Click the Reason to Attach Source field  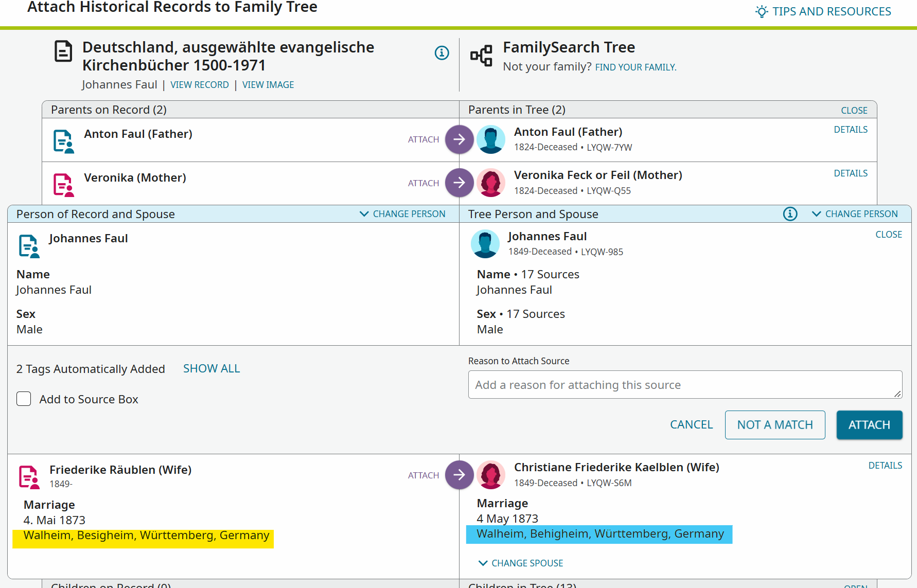(685, 385)
